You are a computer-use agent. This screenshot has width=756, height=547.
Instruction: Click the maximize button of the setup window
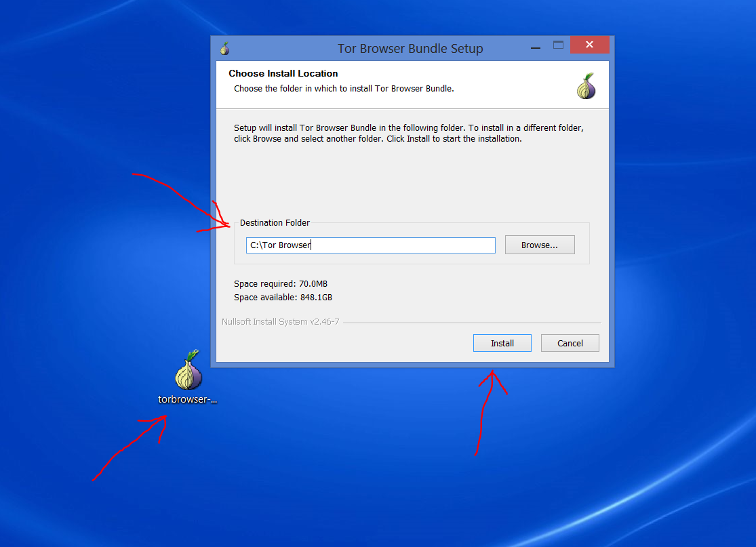[x=558, y=45]
